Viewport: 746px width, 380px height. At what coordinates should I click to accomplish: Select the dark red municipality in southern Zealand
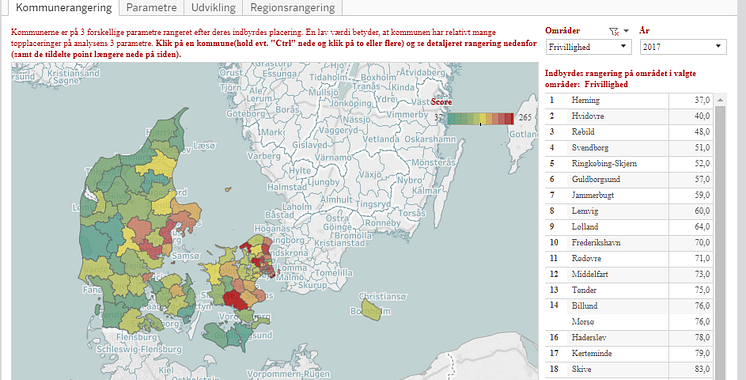(236, 299)
